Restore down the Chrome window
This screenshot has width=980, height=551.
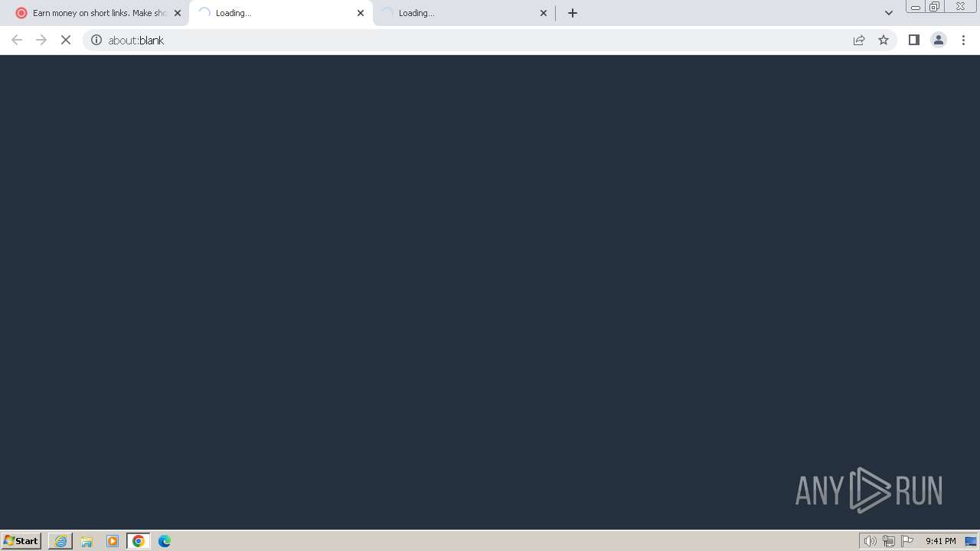coord(935,6)
